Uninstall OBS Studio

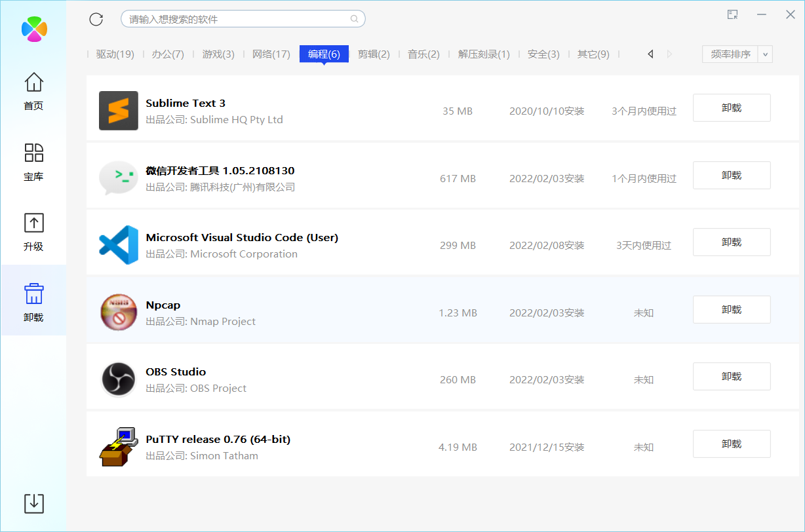coord(732,377)
